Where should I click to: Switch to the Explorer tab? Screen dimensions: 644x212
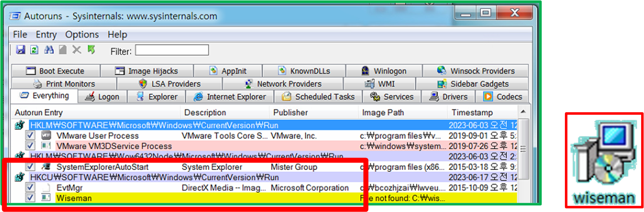pyautogui.click(x=157, y=97)
